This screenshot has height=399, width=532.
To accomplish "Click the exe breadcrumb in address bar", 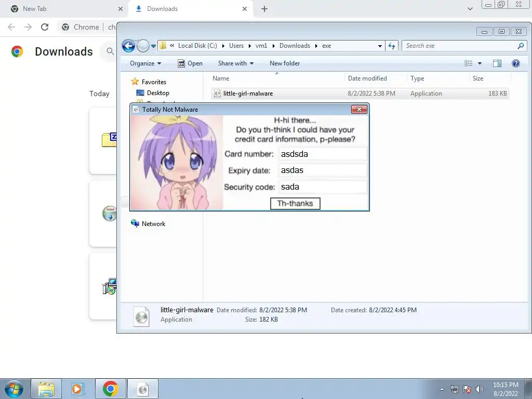I will pyautogui.click(x=326, y=46).
